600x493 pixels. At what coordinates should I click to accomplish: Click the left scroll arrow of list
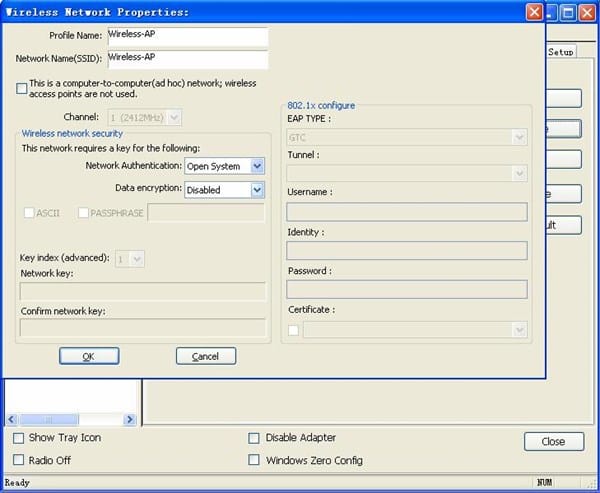12,419
